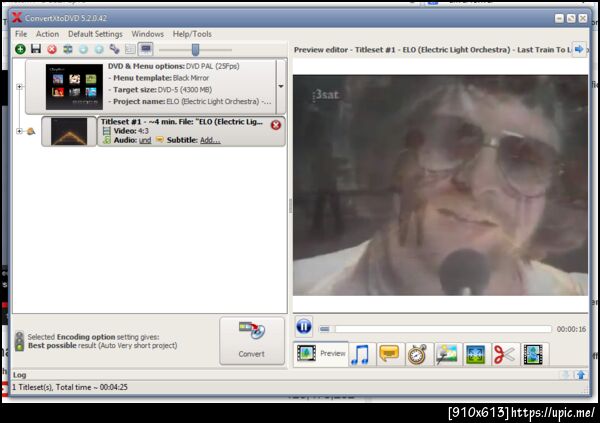Open the resize and padding green tab
This screenshot has width=600, height=423.
click(x=476, y=354)
